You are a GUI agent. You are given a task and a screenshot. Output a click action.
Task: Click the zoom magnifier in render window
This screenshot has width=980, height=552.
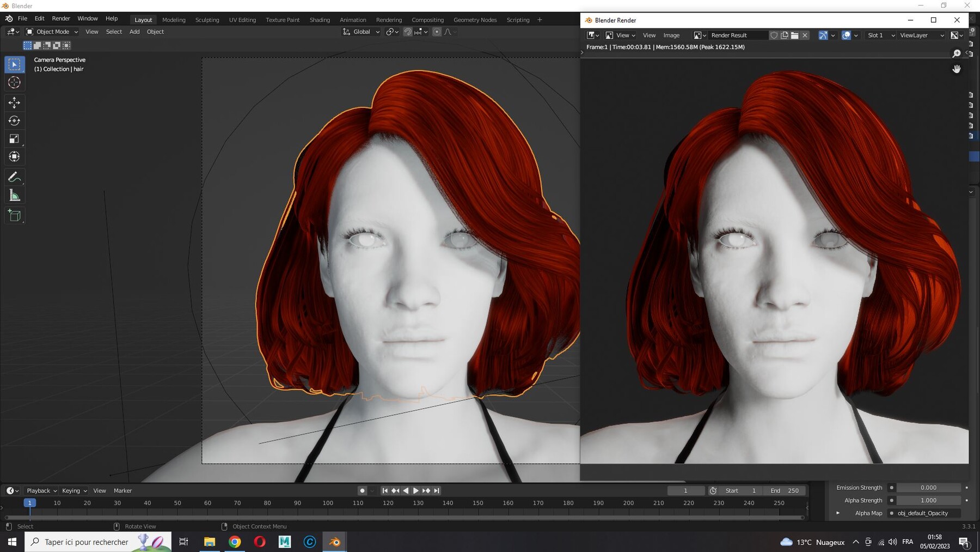pyautogui.click(x=957, y=53)
